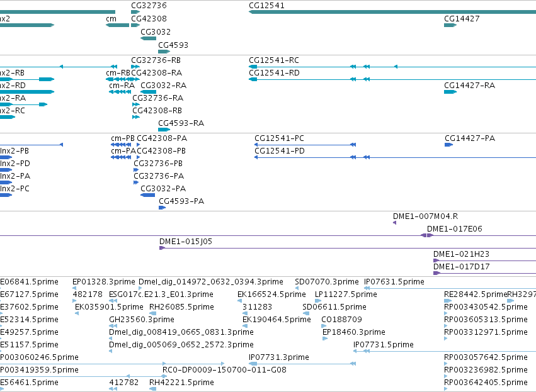Click protein label "cm-PA"
Image resolution: width=536 pixels, height=392 pixels.
[x=123, y=151]
